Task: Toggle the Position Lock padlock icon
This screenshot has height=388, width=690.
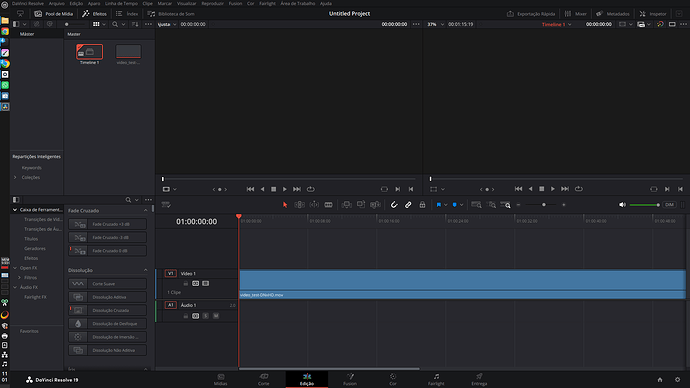Action: (422, 205)
